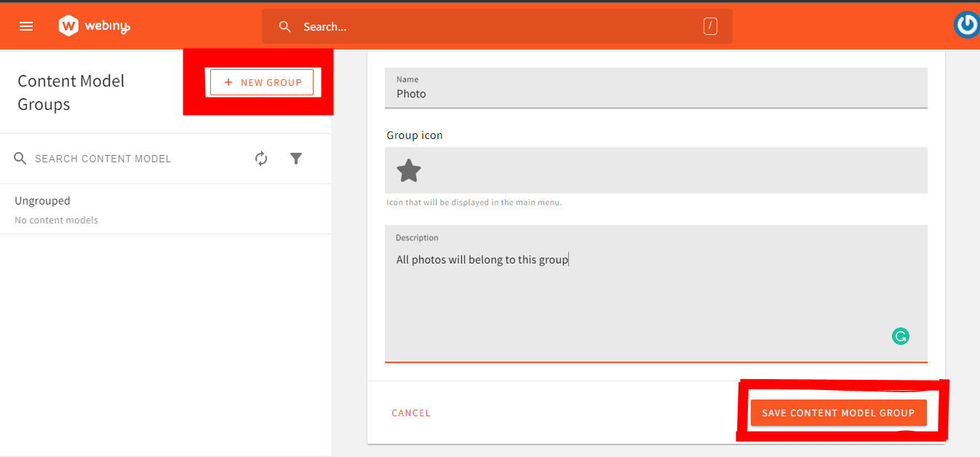Open the filter options funnel

(x=296, y=159)
